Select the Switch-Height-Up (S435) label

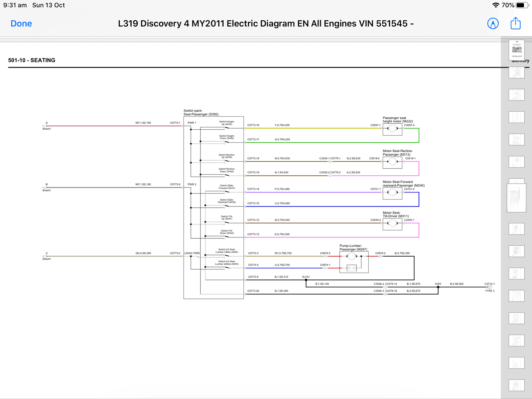pos(227,123)
